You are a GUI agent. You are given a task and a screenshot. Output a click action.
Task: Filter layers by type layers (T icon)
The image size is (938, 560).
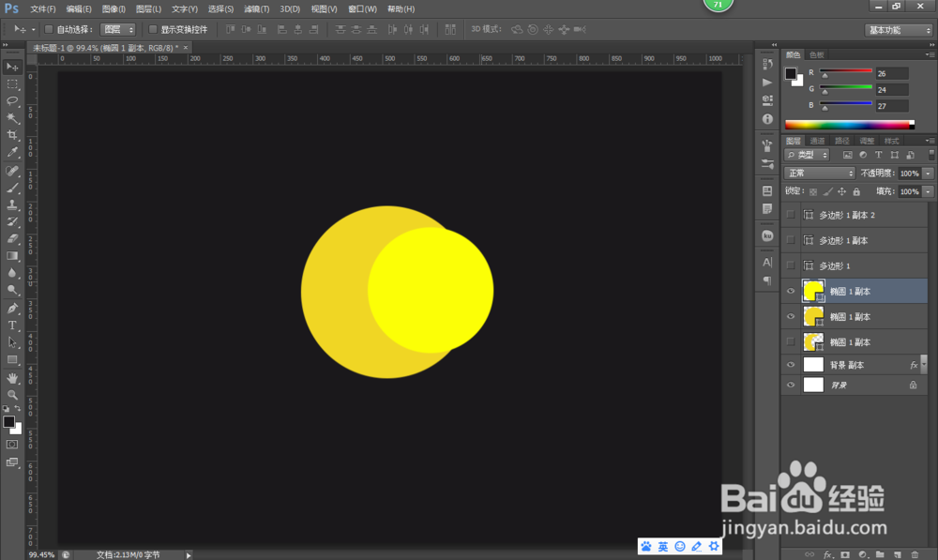click(x=878, y=155)
